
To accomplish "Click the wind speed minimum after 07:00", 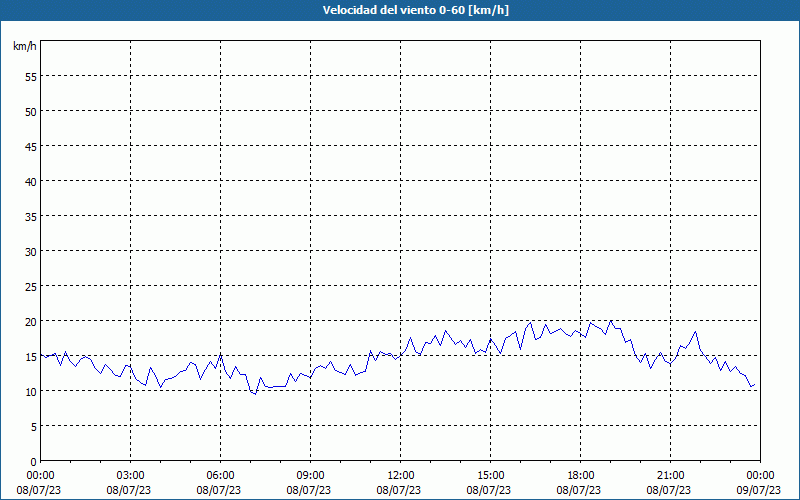I will 255,394.
